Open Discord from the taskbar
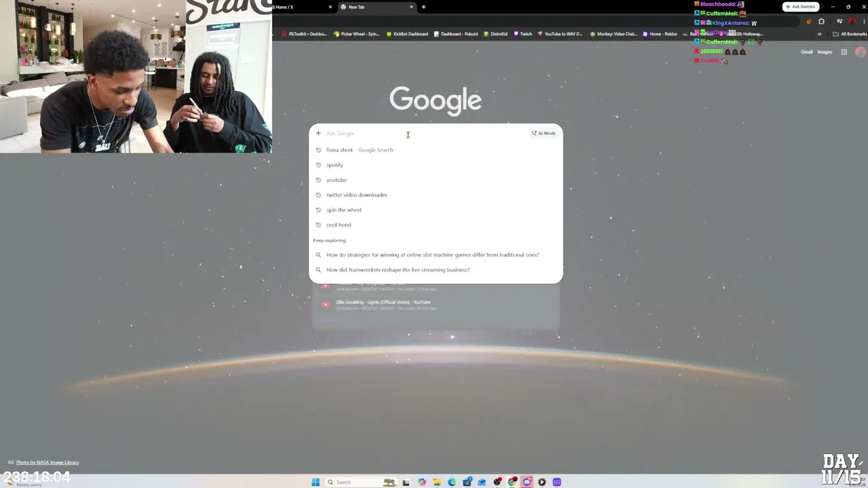Screen dimensions: 868x488 [527, 482]
